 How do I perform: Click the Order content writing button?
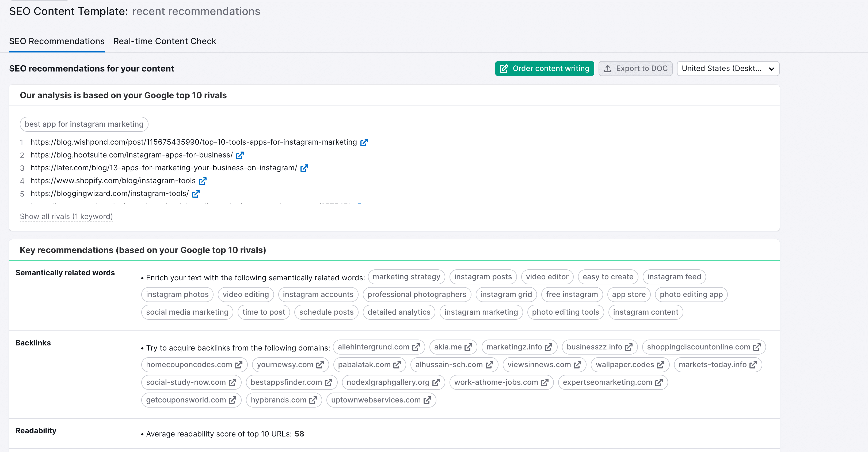[x=542, y=68]
